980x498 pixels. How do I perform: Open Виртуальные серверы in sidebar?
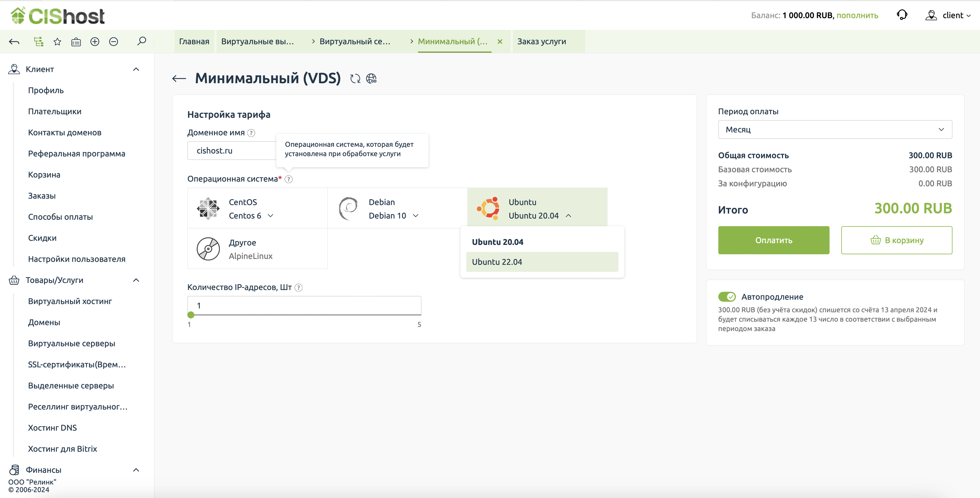(x=71, y=343)
